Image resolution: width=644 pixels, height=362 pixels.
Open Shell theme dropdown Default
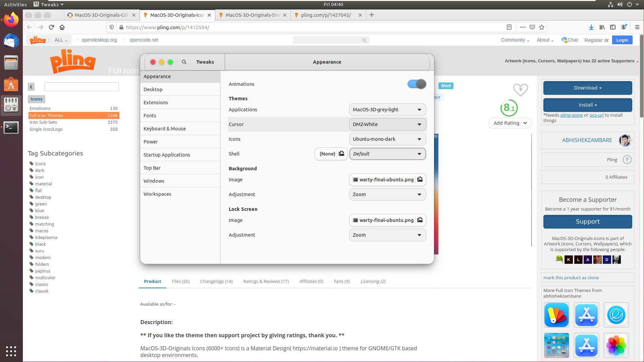pos(387,154)
